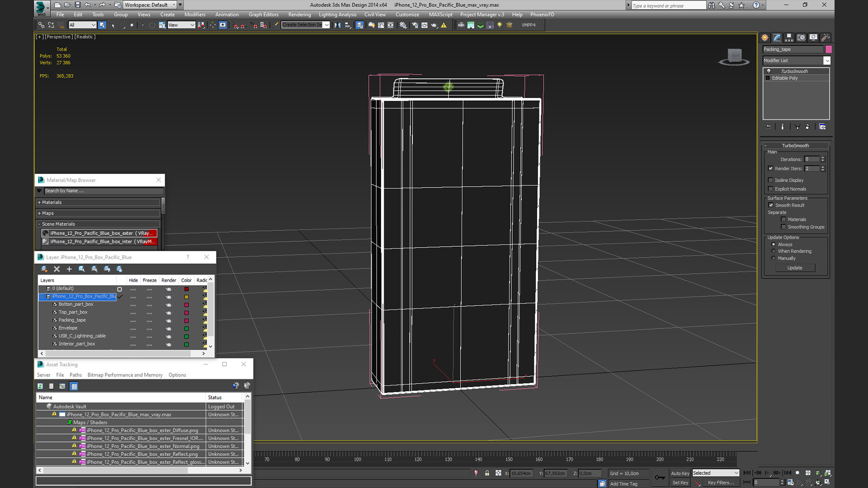The width and height of the screenshot is (868, 488).
Task: Open the Modifiers menu
Action: click(x=195, y=14)
